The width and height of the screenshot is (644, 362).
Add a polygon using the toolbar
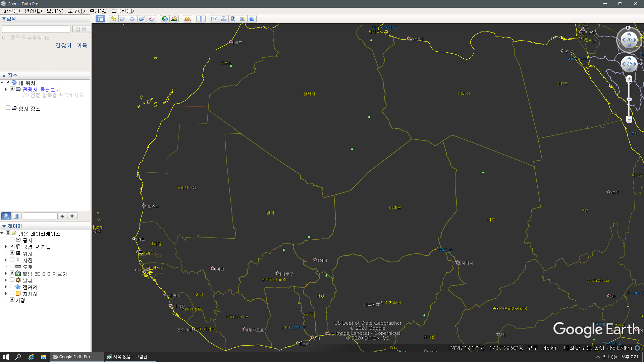point(123,19)
